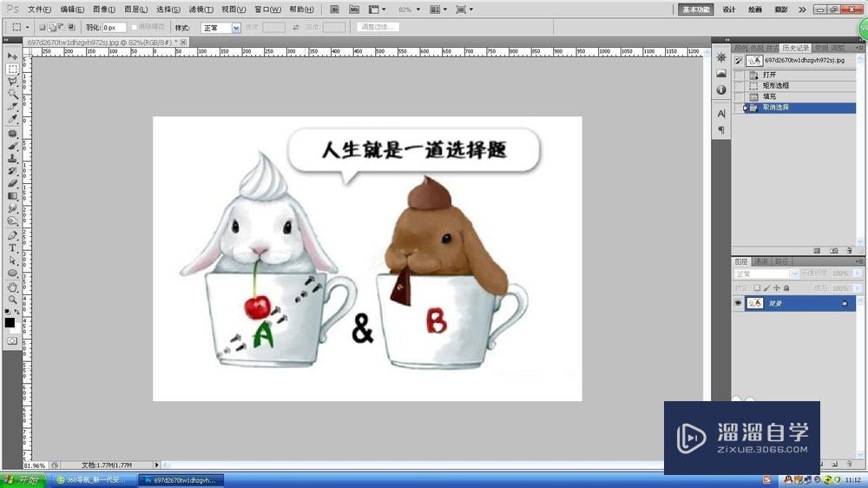The width and height of the screenshot is (868, 488).
Task: Select the Lasso tool
Action: 12,81
